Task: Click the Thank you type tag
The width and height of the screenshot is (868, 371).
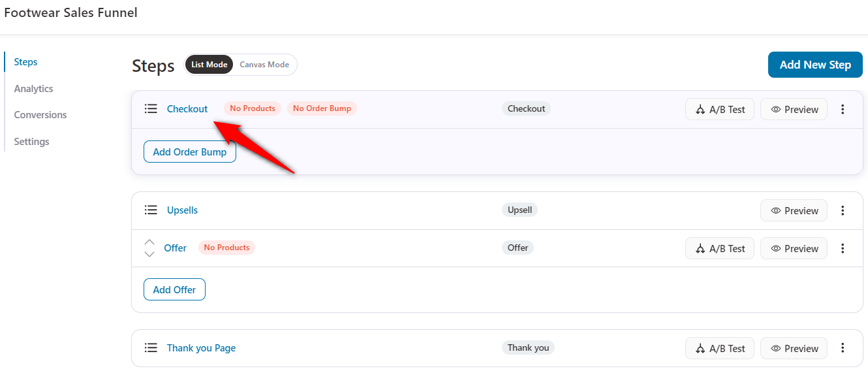Action: [528, 347]
